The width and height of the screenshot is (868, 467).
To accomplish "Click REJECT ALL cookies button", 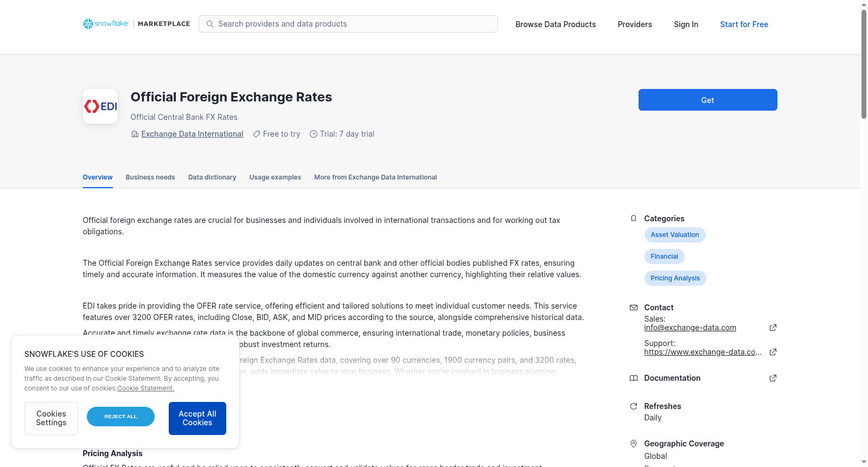I will [120, 417].
